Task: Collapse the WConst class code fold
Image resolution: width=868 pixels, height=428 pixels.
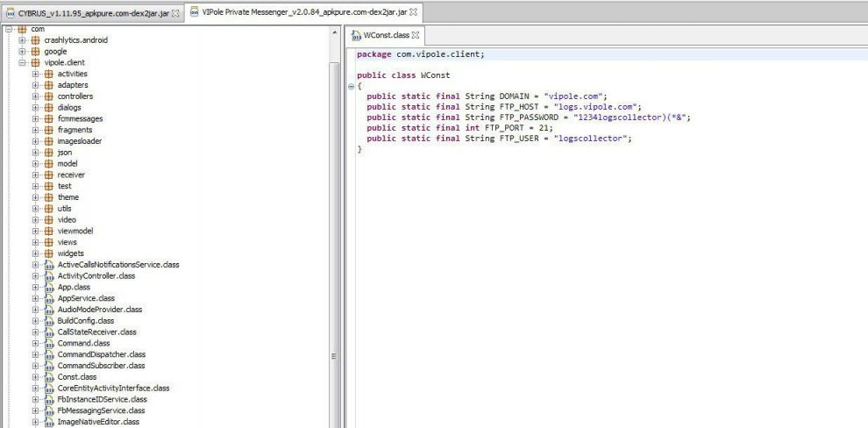Action: [x=351, y=86]
